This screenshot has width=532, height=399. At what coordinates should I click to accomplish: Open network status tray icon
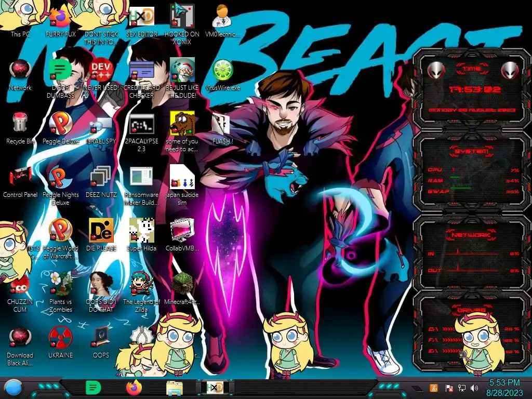click(x=462, y=388)
